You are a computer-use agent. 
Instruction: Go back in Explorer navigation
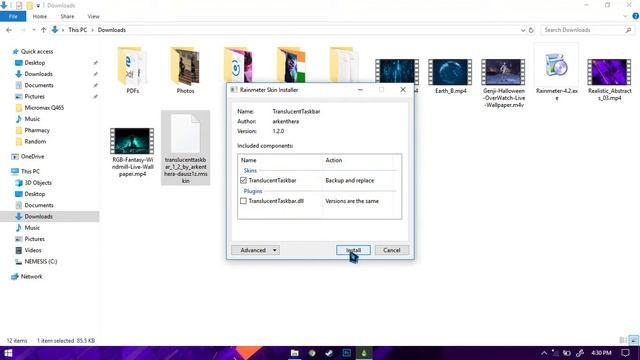tap(9, 30)
